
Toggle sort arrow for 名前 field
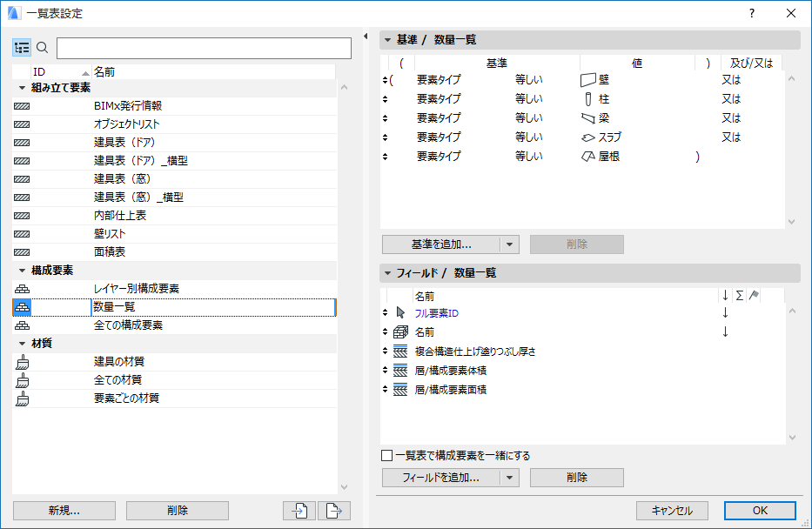pos(725,331)
